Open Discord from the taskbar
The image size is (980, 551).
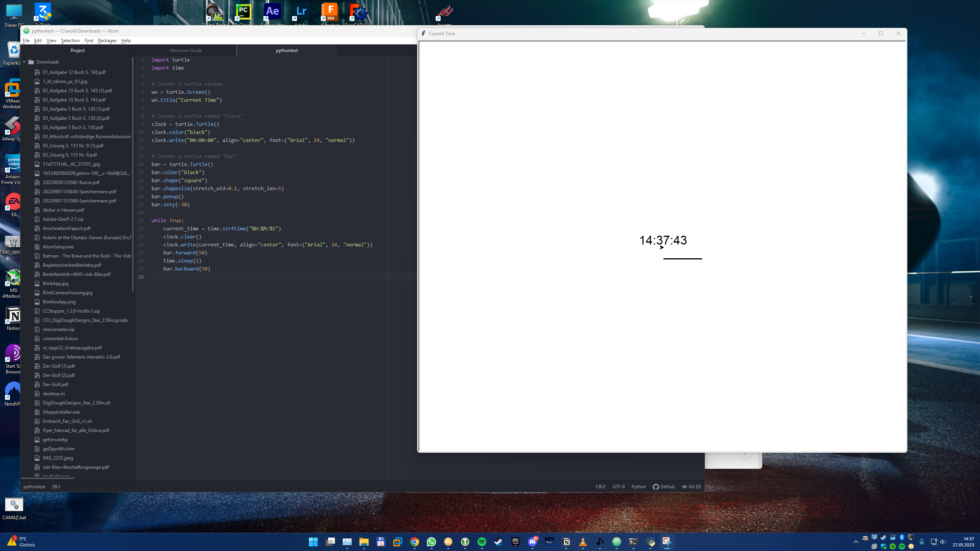point(532,542)
